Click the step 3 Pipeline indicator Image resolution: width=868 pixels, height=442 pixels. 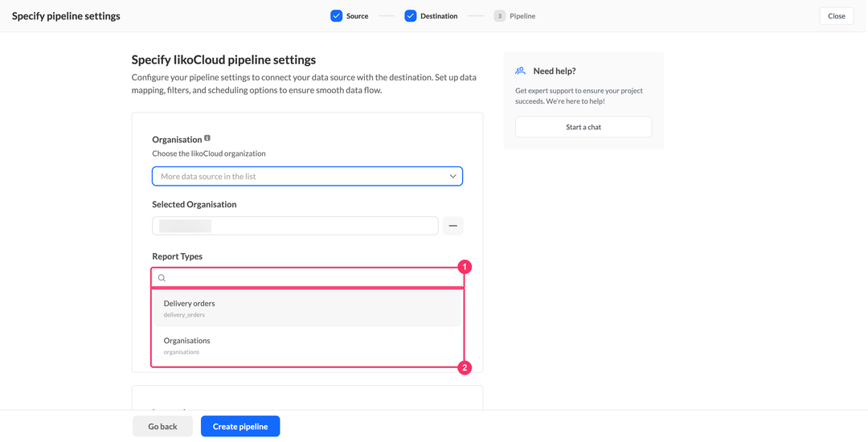(499, 16)
